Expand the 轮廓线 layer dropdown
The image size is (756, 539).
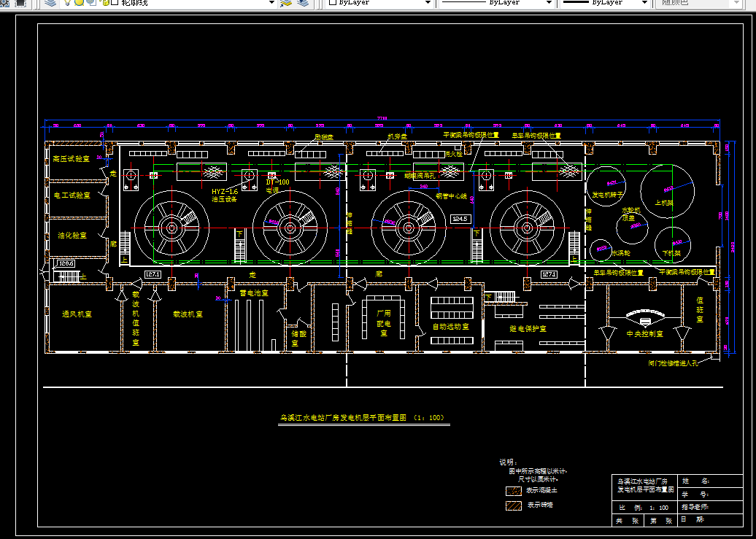[271, 3]
